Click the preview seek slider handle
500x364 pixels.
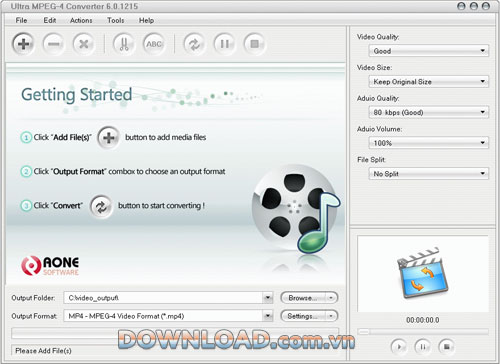364,332
